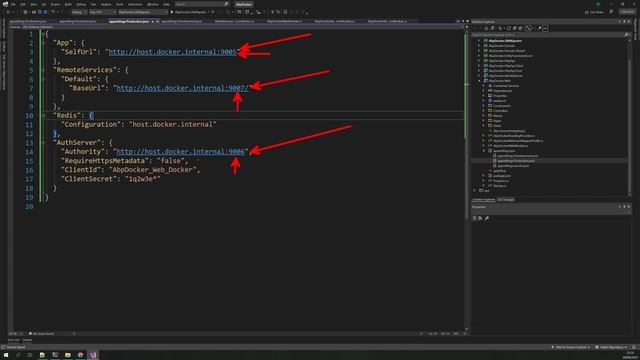Image resolution: width=640 pixels, height=360 pixels.
Task: Collapse the AbpDocker.Web project node
Action: pyautogui.click(x=480, y=81)
